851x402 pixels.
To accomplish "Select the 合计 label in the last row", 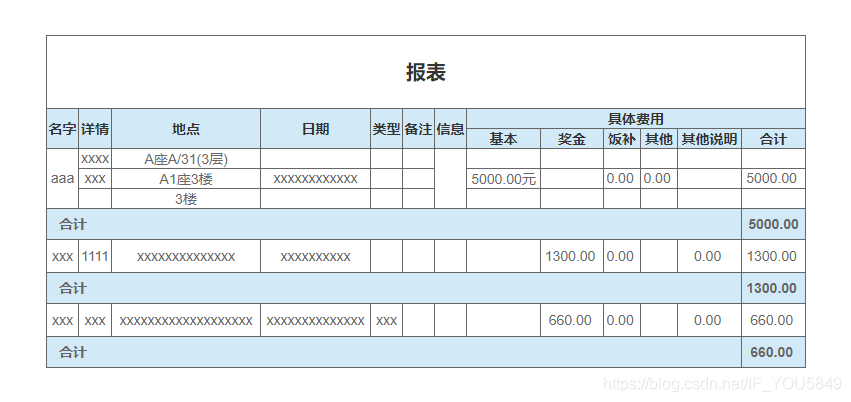I will tap(73, 352).
